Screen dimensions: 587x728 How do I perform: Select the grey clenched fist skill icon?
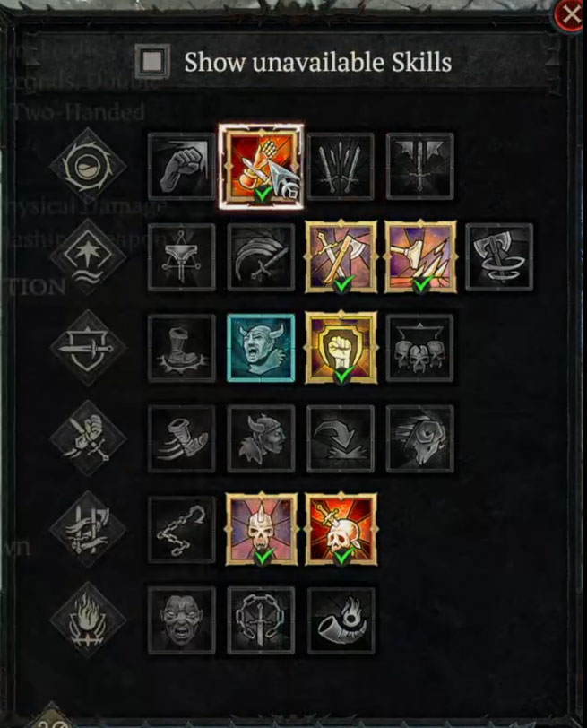[x=181, y=166]
